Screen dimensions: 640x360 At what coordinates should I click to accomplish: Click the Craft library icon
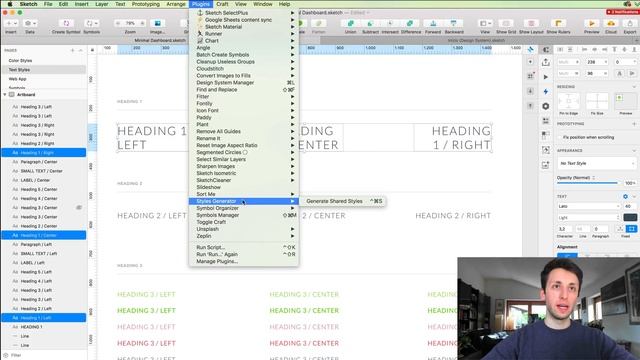tap(546, 136)
